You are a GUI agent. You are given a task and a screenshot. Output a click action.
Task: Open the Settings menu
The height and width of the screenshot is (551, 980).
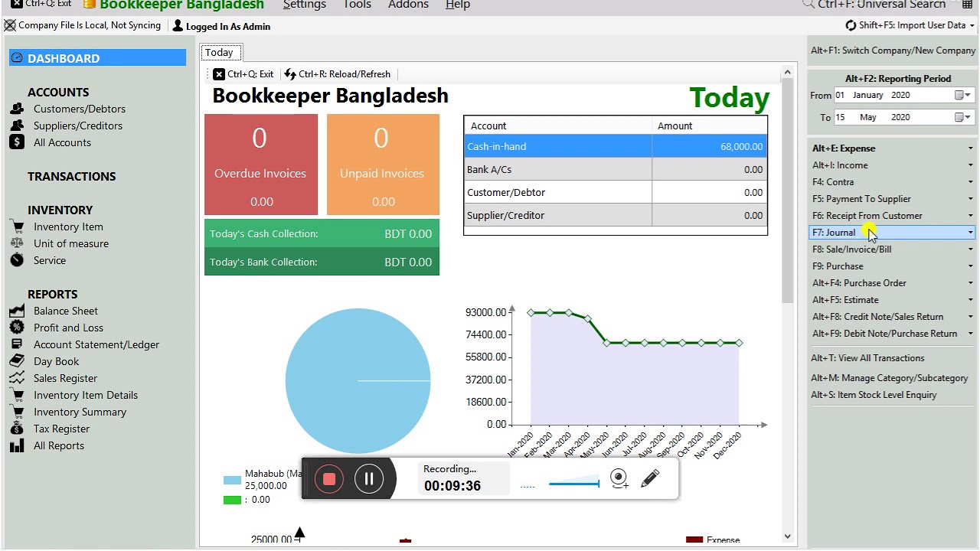tap(304, 5)
